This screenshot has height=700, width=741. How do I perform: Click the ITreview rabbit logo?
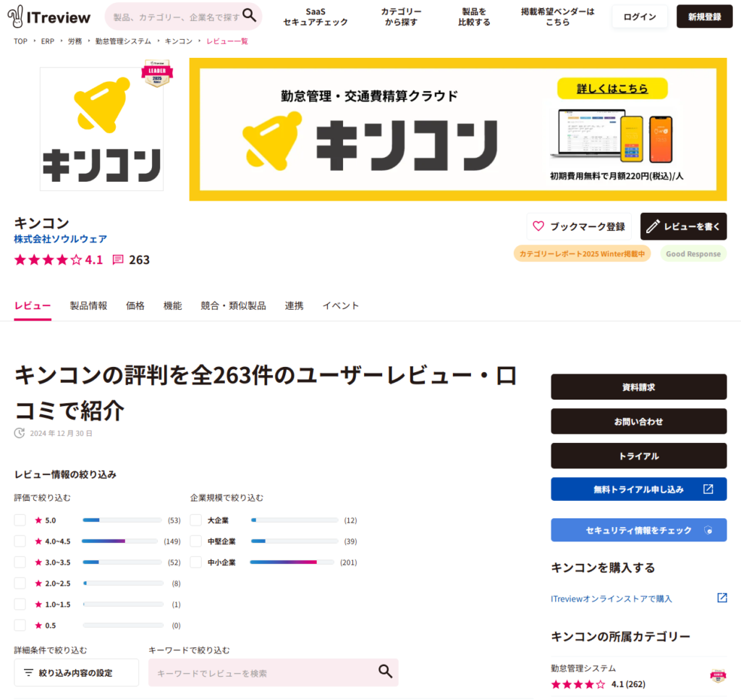pyautogui.click(x=48, y=17)
